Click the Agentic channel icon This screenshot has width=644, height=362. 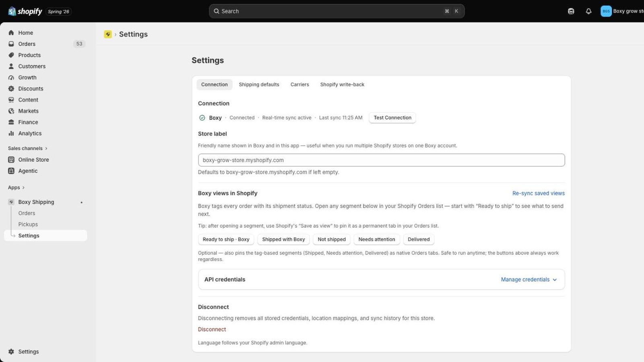tap(11, 171)
